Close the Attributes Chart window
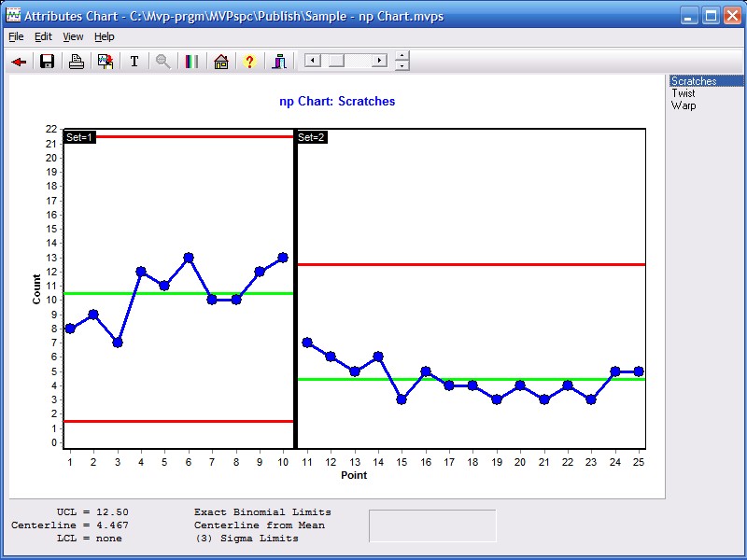Image resolution: width=747 pixels, height=560 pixels. click(733, 16)
